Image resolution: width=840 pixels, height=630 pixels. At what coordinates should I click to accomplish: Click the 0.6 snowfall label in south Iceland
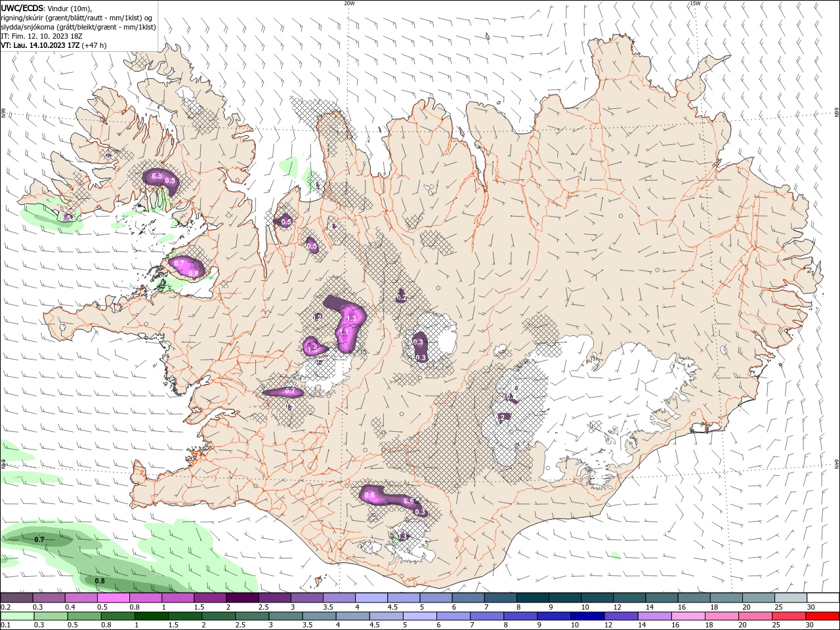click(369, 495)
